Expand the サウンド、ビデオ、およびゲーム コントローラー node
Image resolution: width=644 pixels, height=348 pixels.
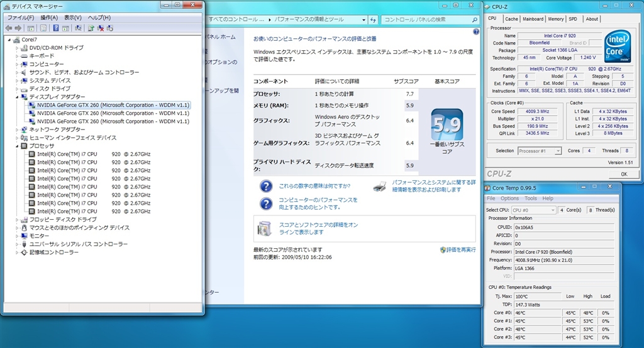(x=17, y=73)
